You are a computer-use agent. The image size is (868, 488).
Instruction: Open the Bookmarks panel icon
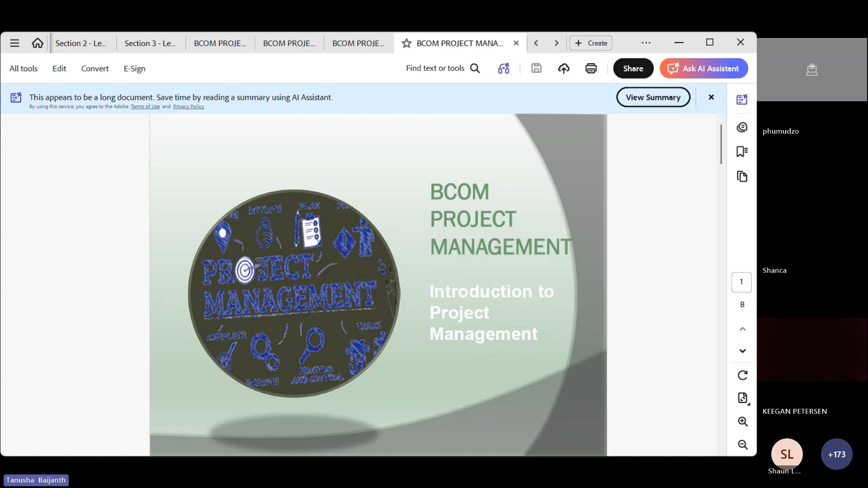tap(742, 151)
